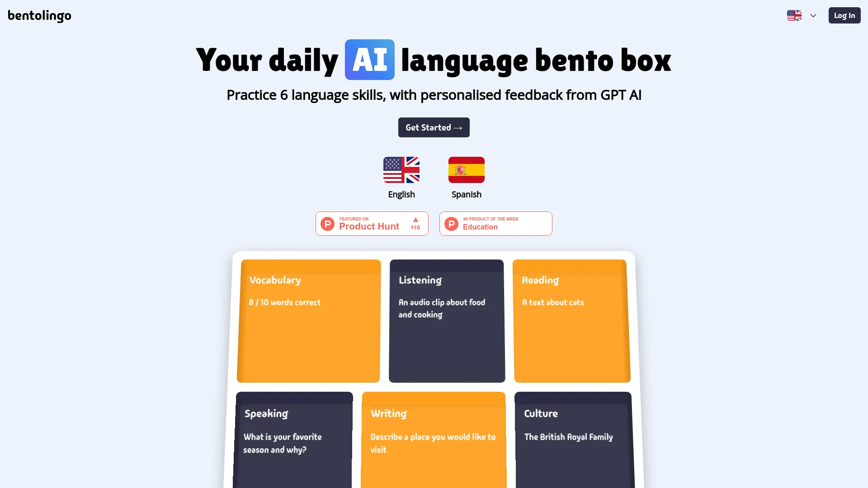Click the English language flag icon
The height and width of the screenshot is (488, 868).
(402, 170)
